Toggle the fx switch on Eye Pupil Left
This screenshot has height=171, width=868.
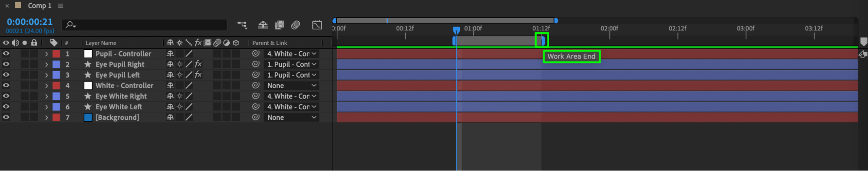[198, 75]
